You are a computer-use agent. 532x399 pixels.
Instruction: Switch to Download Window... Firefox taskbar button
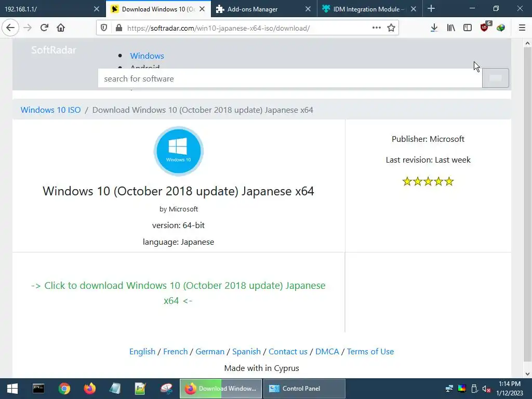click(x=220, y=389)
